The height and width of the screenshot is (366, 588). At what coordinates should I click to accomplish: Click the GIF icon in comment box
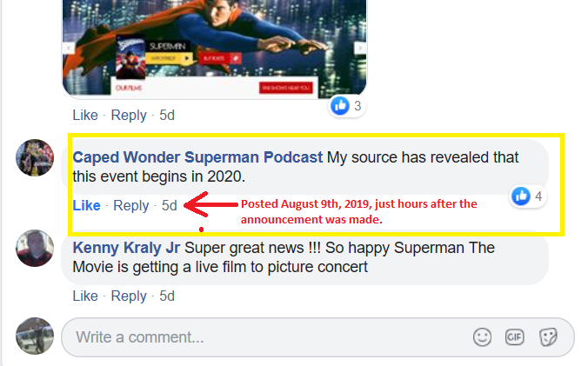515,336
